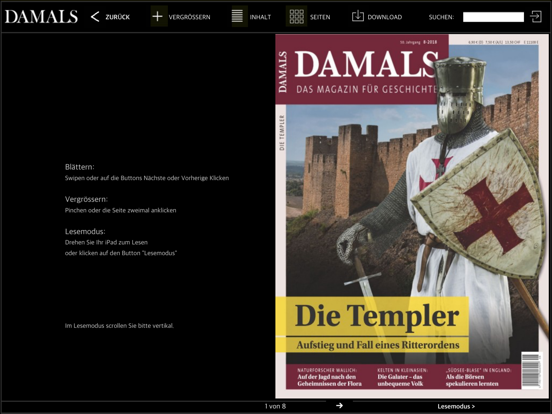Click 'Im Lesemodus scrollen Sie bitte vertikal.' text
The height and width of the screenshot is (414, 552).
(x=119, y=326)
